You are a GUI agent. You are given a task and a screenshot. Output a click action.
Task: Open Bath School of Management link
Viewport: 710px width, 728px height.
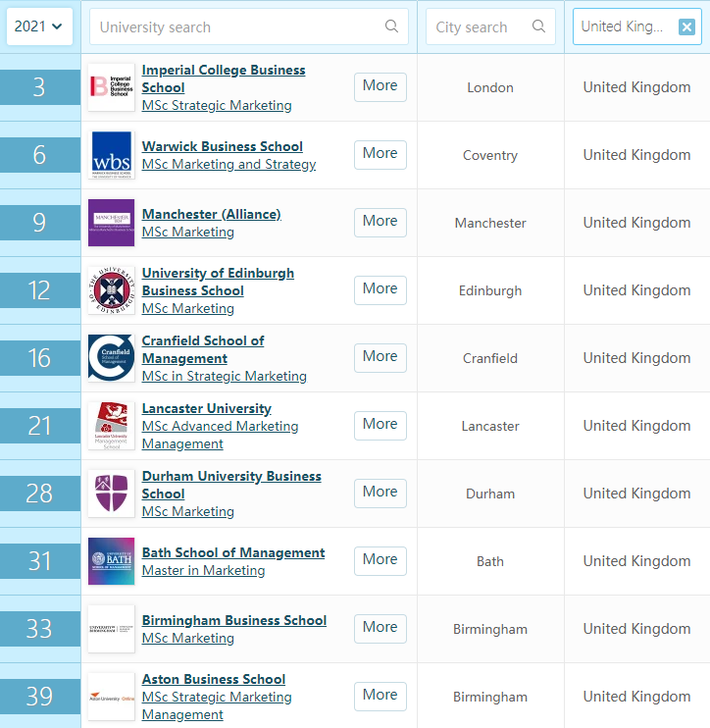point(233,552)
